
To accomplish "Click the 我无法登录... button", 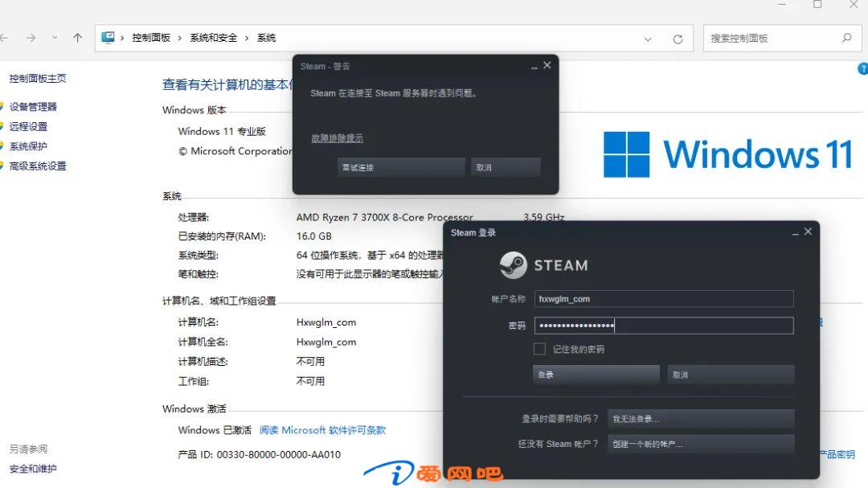I will pyautogui.click(x=701, y=420).
